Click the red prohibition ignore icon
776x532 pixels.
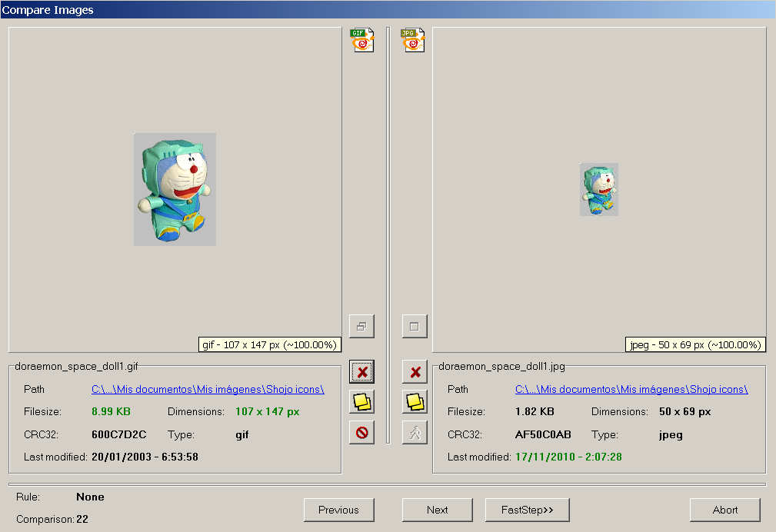362,432
